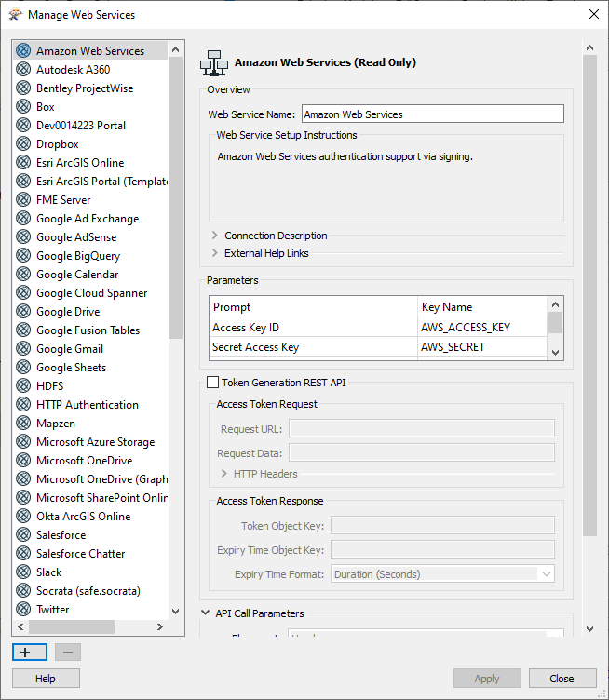Open the Help documentation button
Viewport: 609px width, 700px height.
pyautogui.click(x=46, y=679)
